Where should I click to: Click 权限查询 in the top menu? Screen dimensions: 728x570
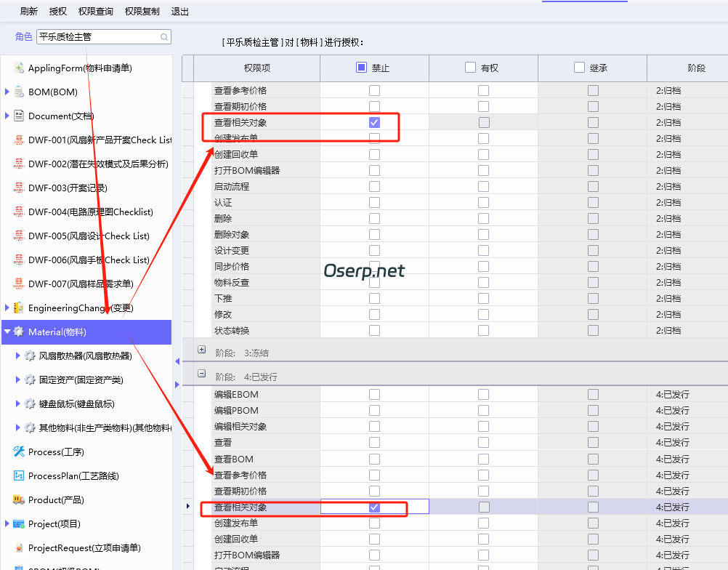pyautogui.click(x=95, y=11)
